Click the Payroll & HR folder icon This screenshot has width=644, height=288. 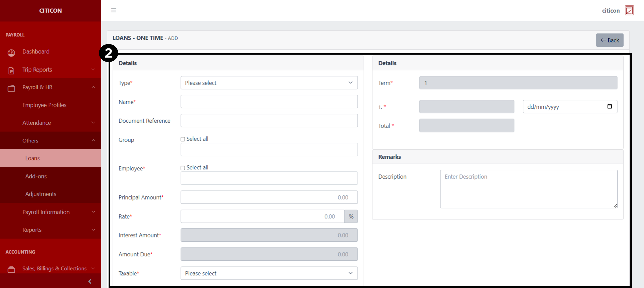click(x=11, y=88)
